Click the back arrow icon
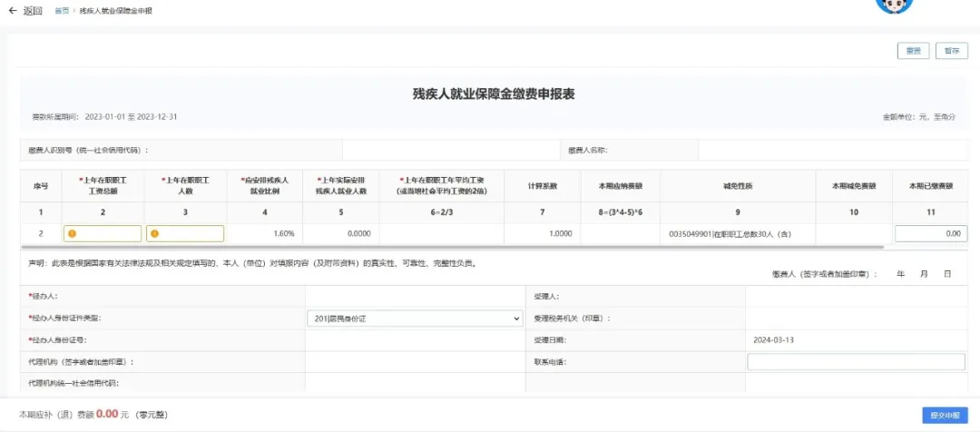This screenshot has width=980, height=432. point(13,11)
